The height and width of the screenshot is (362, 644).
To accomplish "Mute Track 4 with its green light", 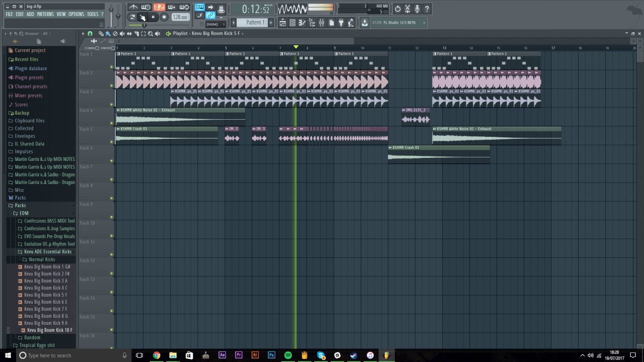I will [x=112, y=123].
